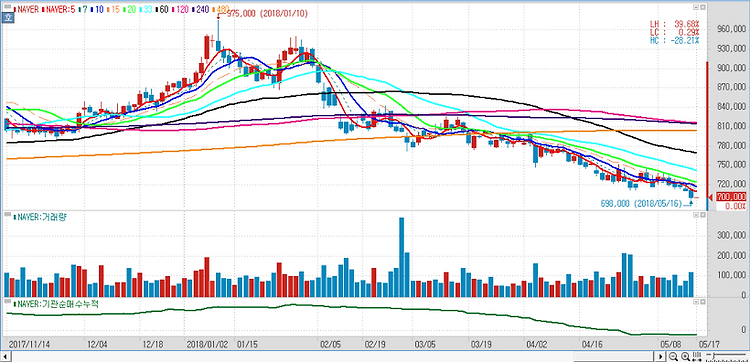Click the HC -28.21% indicator
Viewport: 750px width, 362px height.
[674, 40]
